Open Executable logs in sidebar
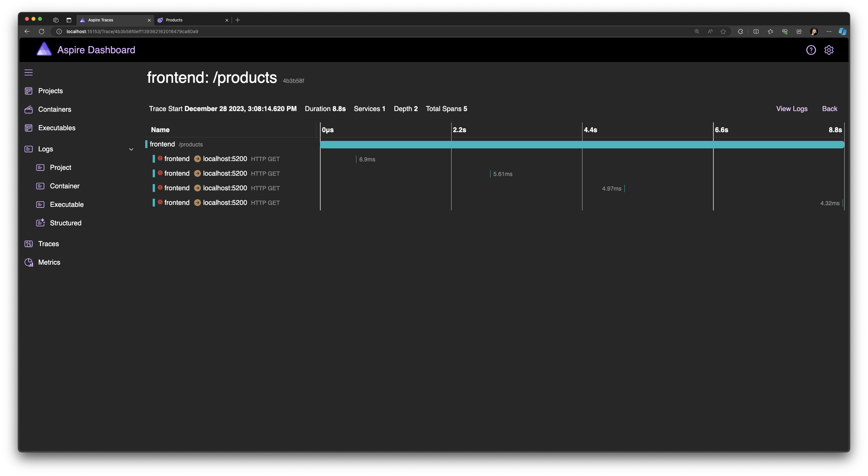 click(67, 205)
